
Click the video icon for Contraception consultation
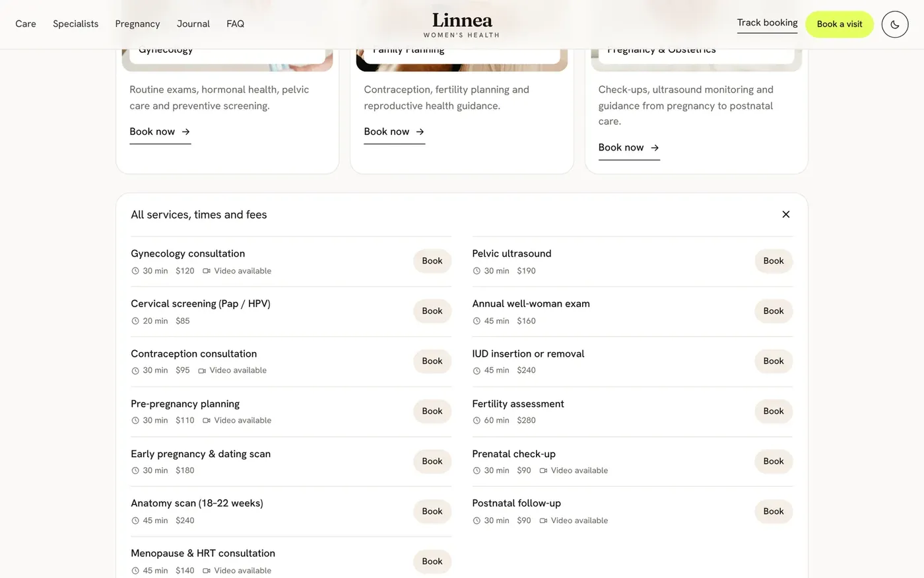202,371
